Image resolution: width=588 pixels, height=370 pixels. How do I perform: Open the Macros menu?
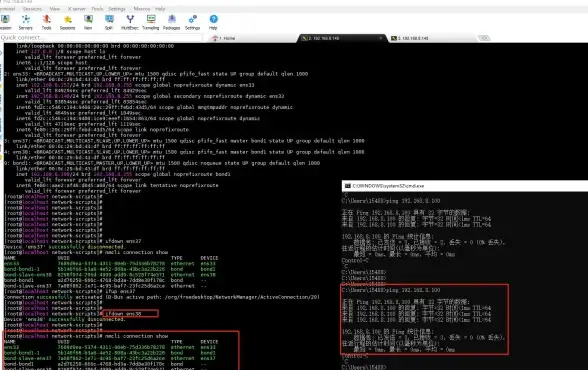142,9
